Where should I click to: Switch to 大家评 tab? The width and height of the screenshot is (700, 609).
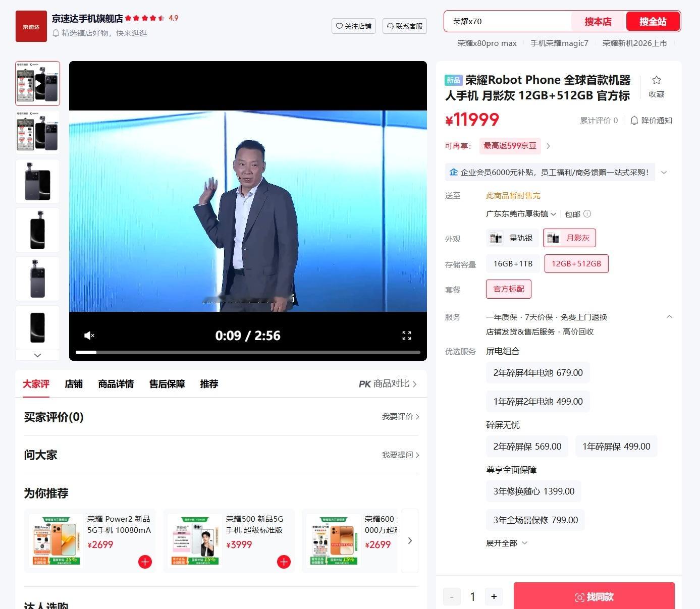[36, 384]
